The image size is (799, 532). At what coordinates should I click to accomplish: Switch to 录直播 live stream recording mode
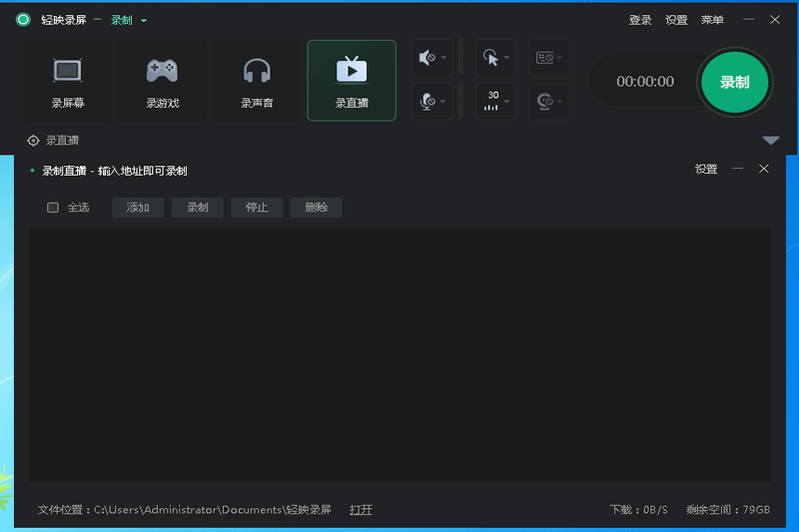(x=351, y=81)
